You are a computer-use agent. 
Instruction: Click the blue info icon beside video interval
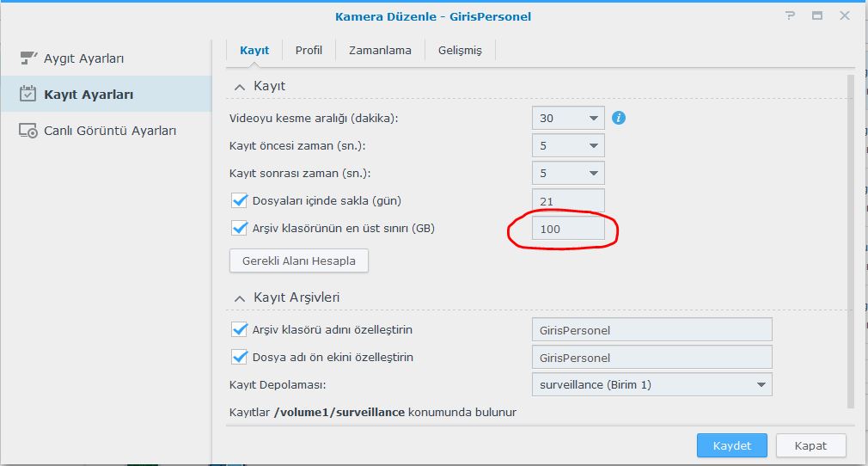pos(618,118)
